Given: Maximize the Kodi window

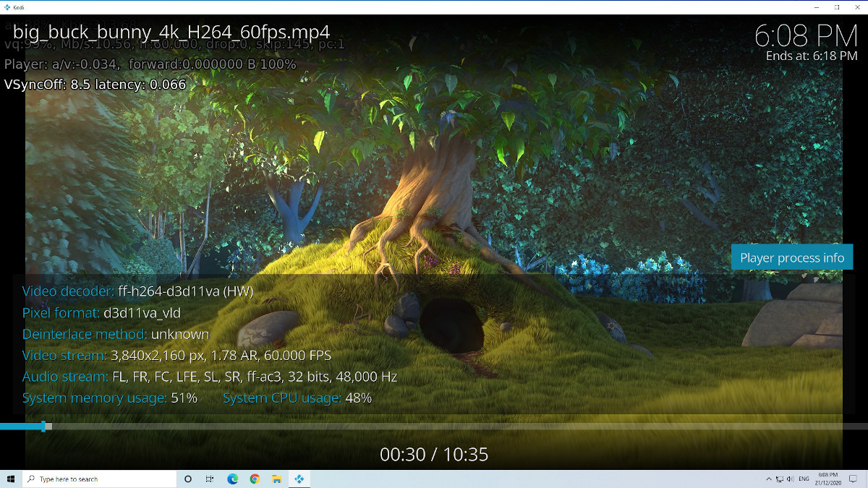Looking at the screenshot, I should 837,7.
